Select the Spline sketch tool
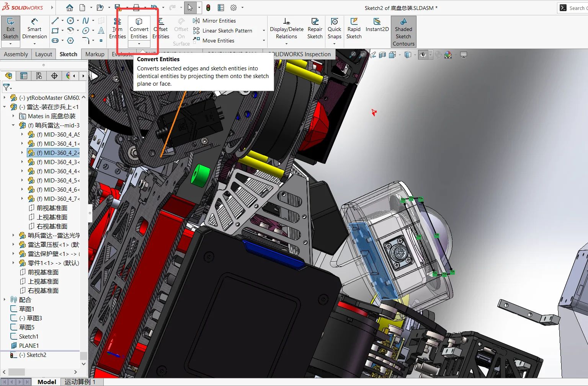 coord(86,21)
